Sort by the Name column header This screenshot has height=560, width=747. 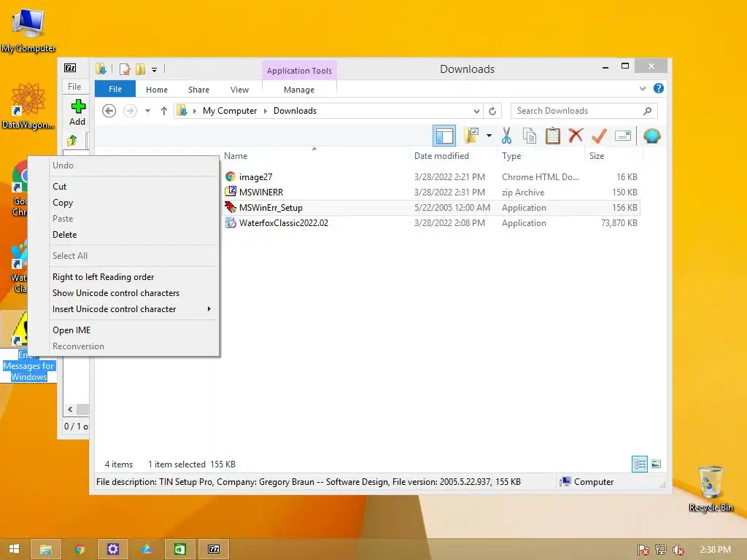(x=314, y=156)
